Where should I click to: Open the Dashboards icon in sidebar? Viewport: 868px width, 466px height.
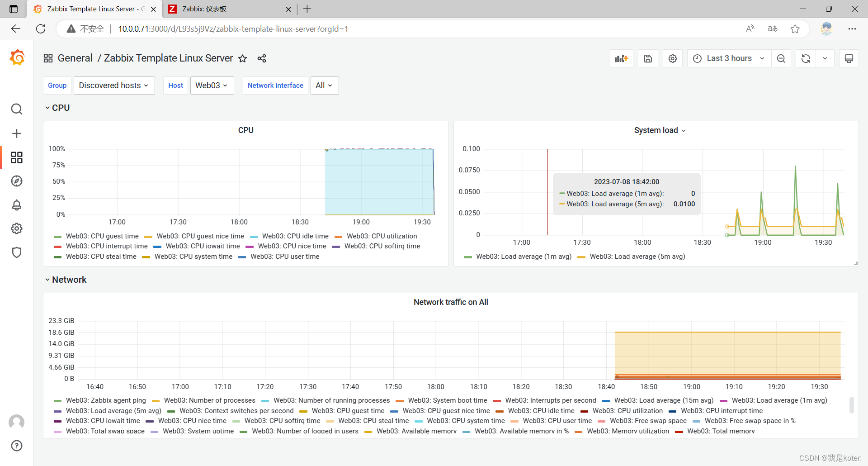pyautogui.click(x=17, y=157)
